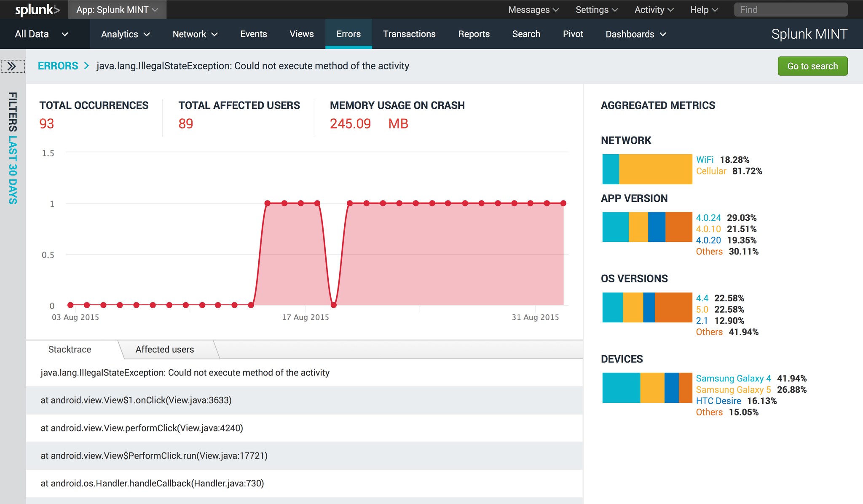863x504 pixels.
Task: Click the Total Occurrences value 93
Action: (x=47, y=124)
